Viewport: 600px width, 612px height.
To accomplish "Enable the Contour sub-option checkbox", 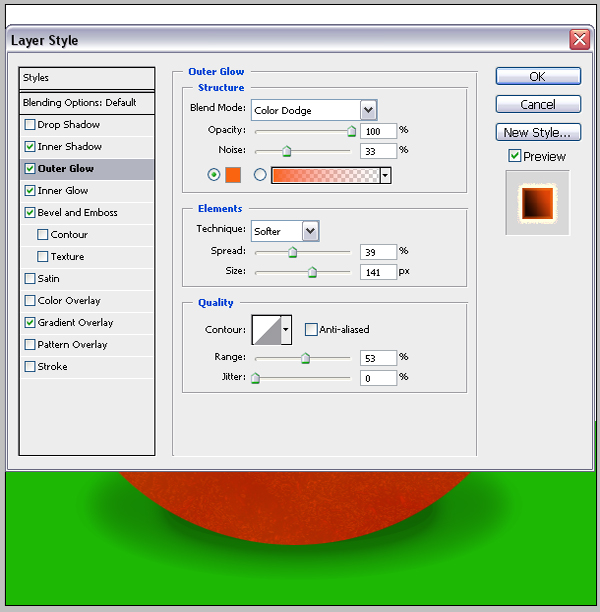I will pos(43,235).
